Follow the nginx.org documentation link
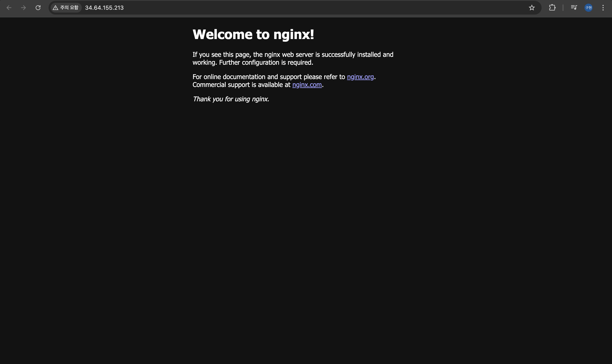 (x=360, y=77)
